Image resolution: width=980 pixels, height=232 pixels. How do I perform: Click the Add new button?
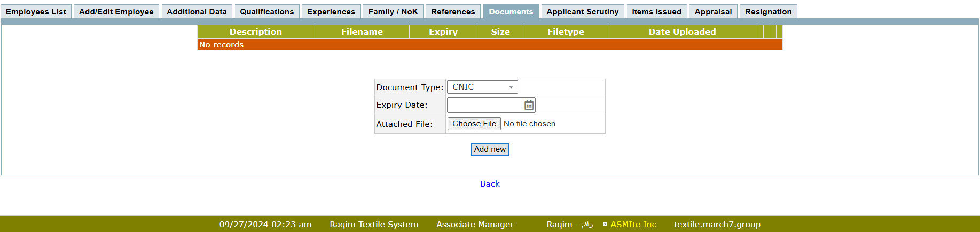pos(490,149)
